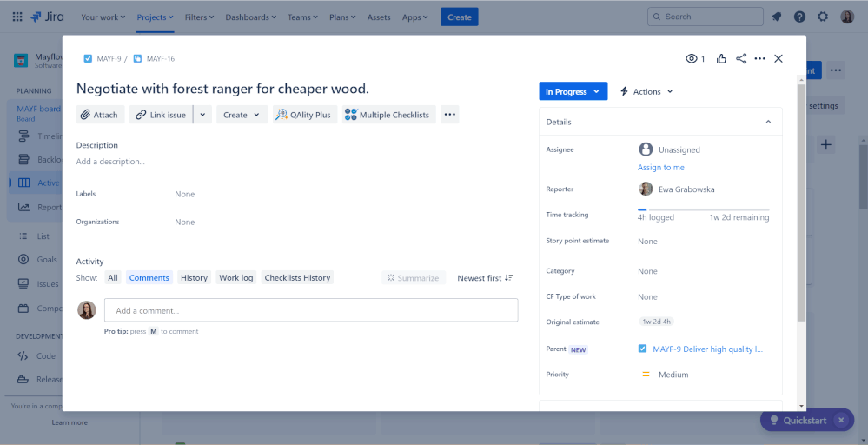The image size is (868, 445).
Task: Open the Dashboards menu
Action: click(251, 17)
